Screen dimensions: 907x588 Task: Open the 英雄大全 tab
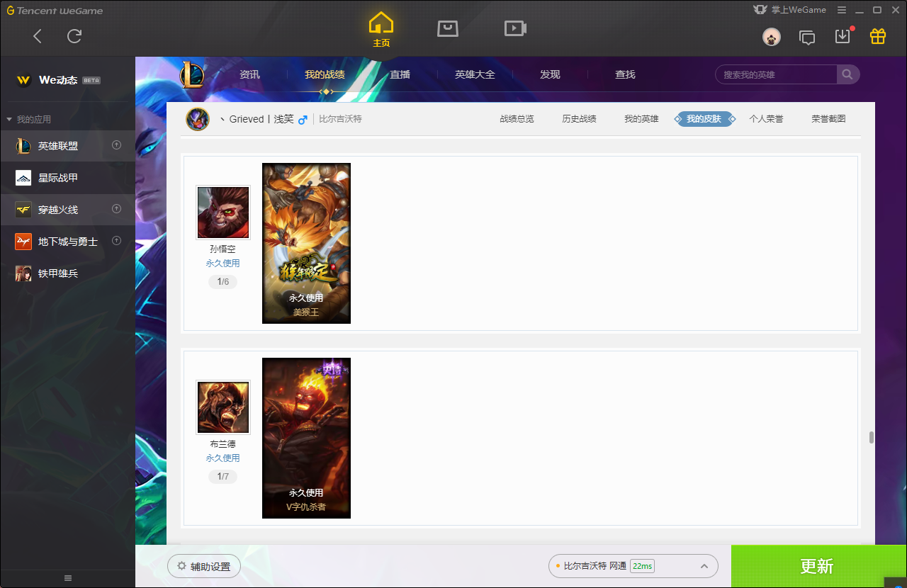click(x=475, y=74)
